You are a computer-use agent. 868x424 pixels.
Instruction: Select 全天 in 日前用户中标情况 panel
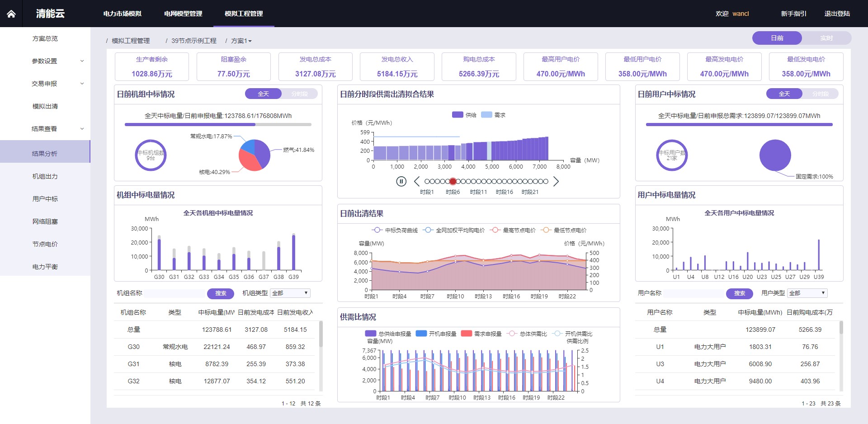(784, 94)
